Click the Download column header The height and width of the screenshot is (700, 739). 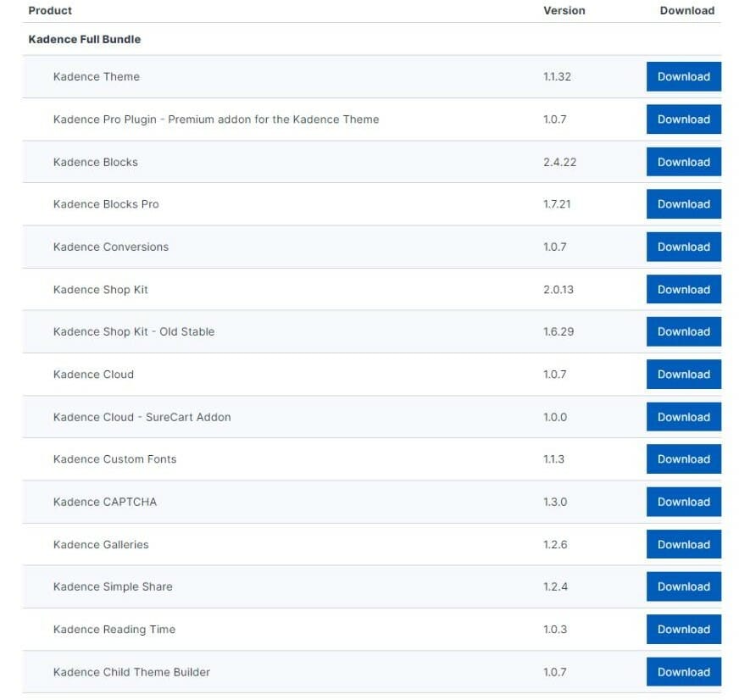coord(686,11)
